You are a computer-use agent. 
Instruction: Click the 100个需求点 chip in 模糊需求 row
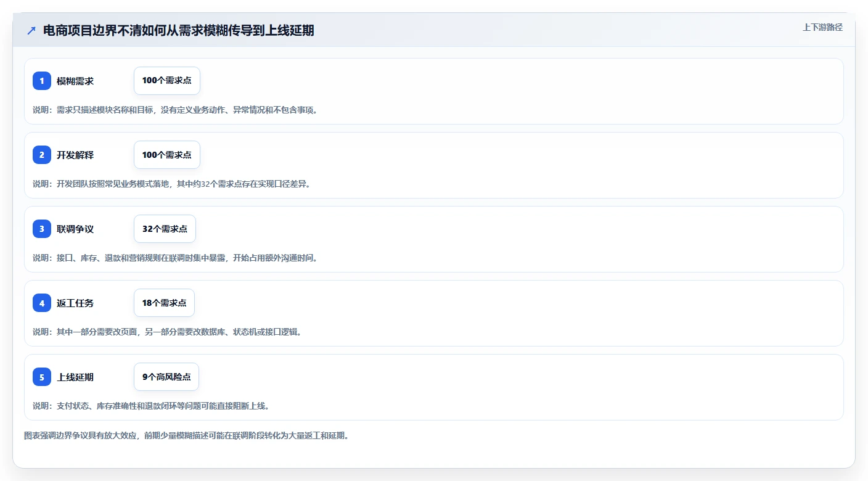tap(167, 81)
